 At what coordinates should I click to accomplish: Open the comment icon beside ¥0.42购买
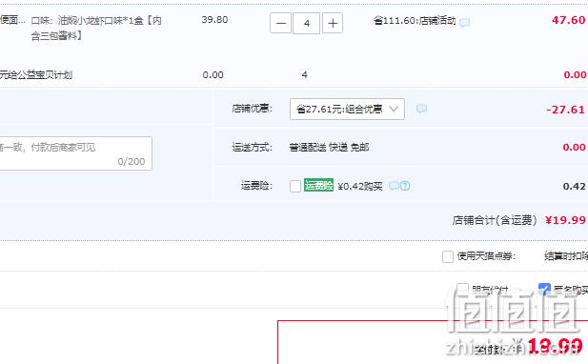[394, 186]
